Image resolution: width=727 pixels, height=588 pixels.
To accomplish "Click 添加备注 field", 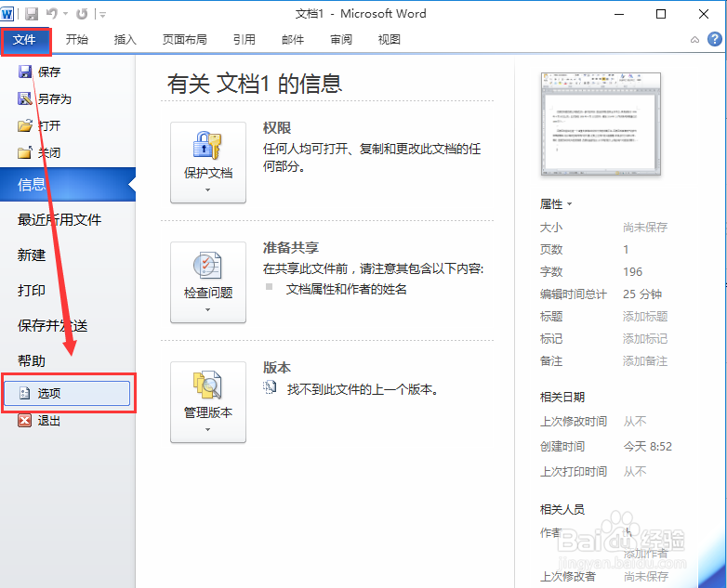I will [x=645, y=361].
